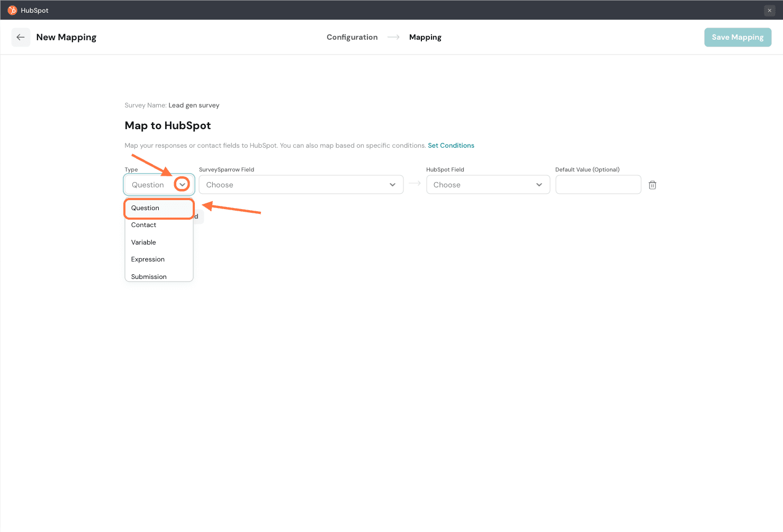783x532 pixels.
Task: Go back using the left arrow button
Action: [21, 37]
